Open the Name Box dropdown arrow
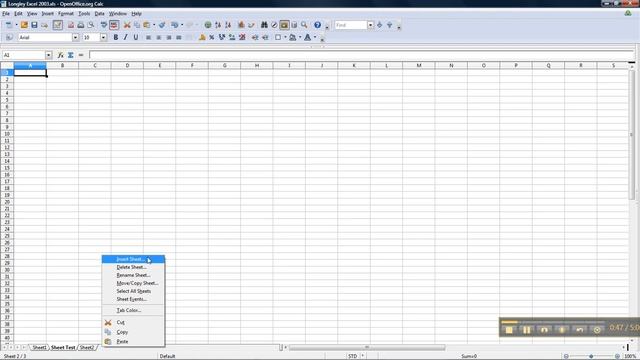This screenshot has height=360, width=640. [49, 55]
